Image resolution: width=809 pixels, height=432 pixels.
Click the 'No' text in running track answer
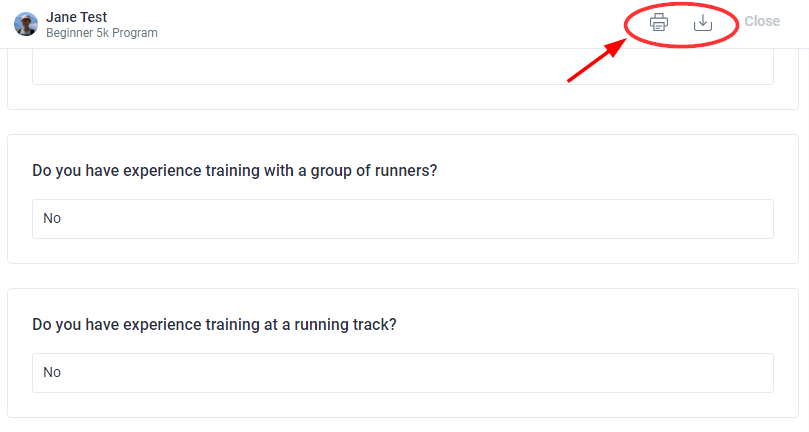(x=52, y=372)
